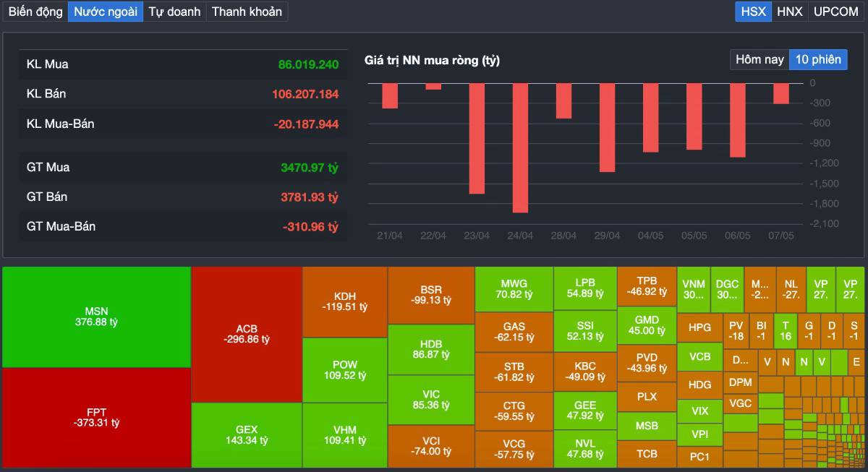Open the VIC 85.36 tỷ tile

click(x=431, y=400)
